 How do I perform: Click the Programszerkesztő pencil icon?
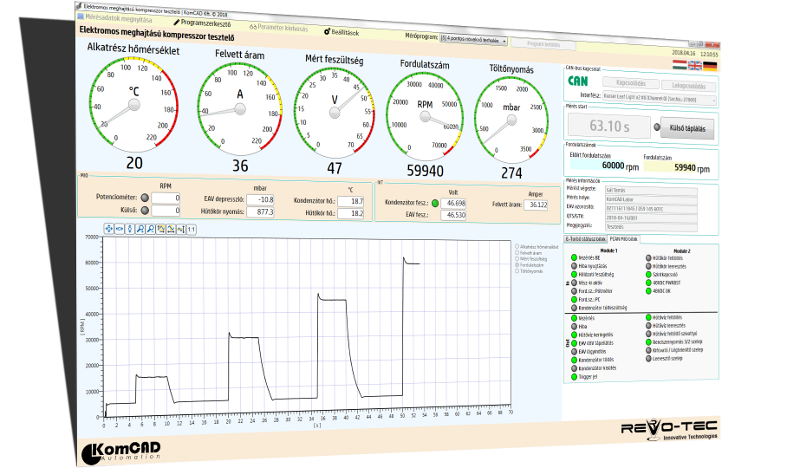[x=177, y=21]
